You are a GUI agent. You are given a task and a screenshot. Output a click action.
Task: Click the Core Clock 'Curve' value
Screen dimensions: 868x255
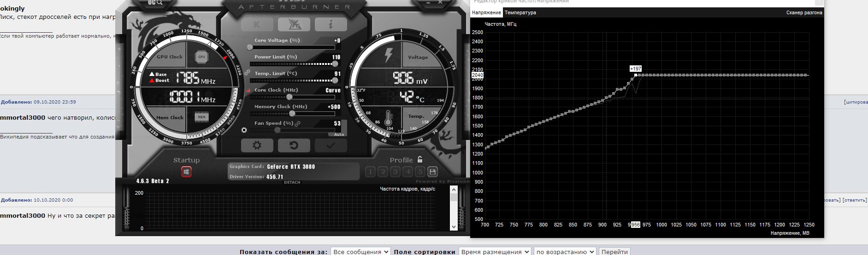pos(333,90)
